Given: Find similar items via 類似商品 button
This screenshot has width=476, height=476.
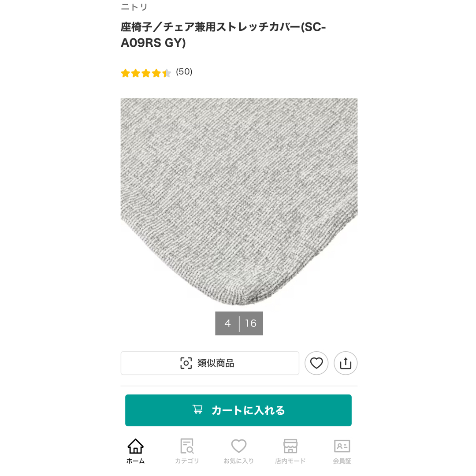Looking at the screenshot, I should coord(210,363).
